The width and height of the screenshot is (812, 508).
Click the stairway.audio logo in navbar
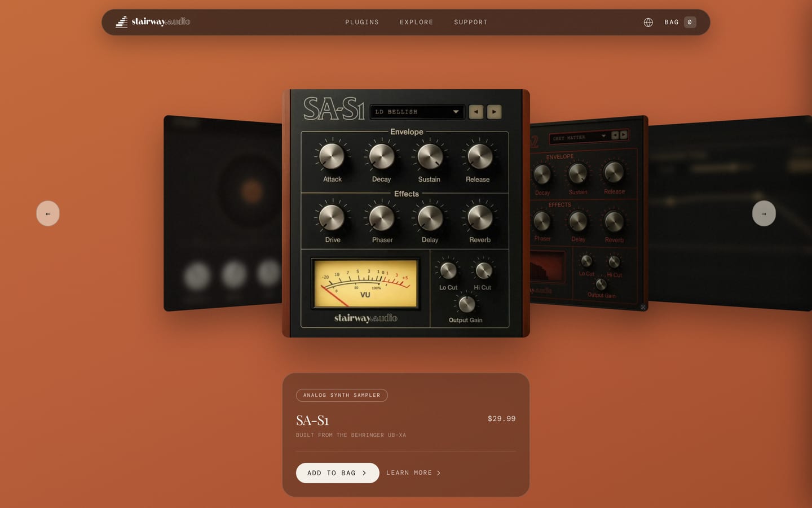153,21
